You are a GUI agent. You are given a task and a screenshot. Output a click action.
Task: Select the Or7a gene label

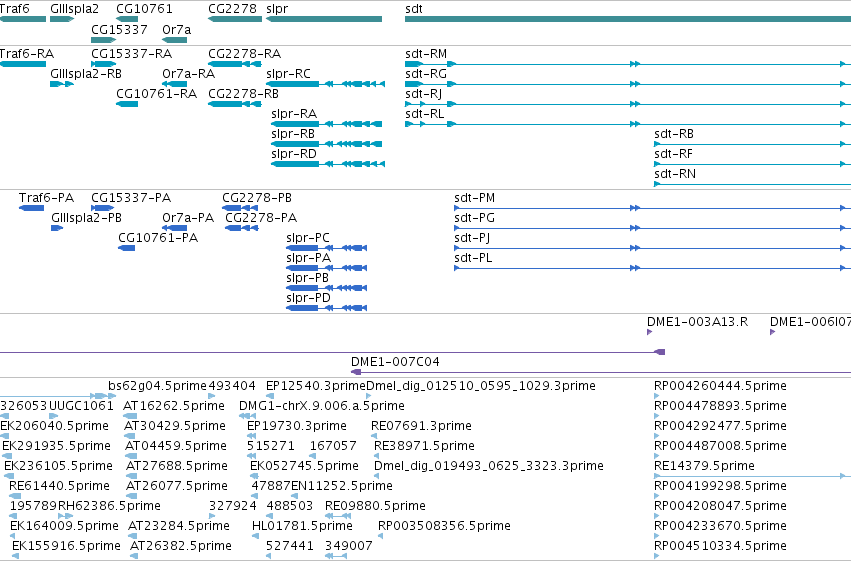[176, 30]
